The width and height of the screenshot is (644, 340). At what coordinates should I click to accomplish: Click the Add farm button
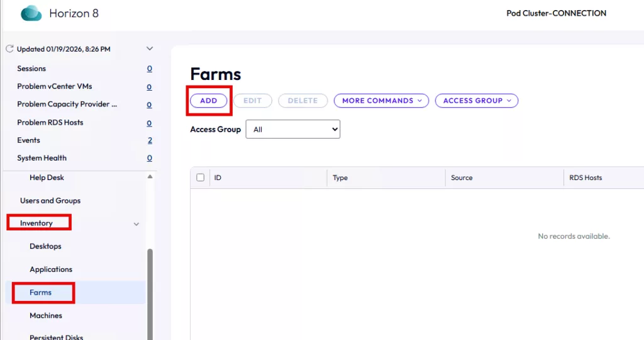coord(208,101)
